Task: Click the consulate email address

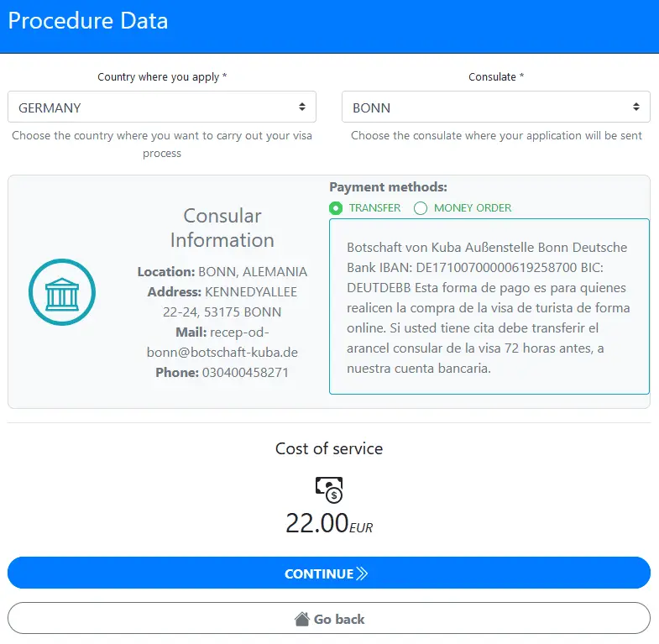Action: click(222, 343)
